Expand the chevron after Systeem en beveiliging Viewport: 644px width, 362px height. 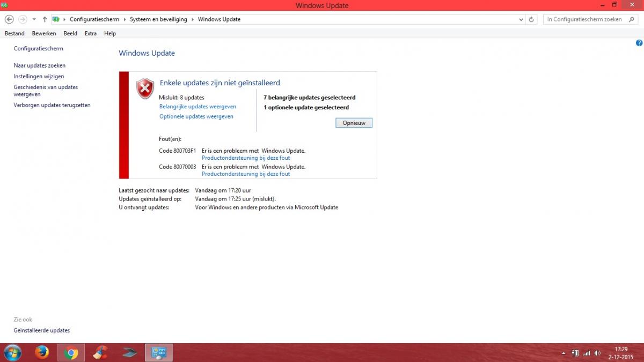[193, 19]
